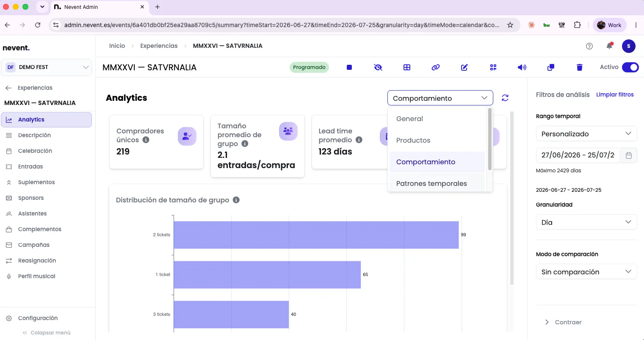The height and width of the screenshot is (340, 644).
Task: Click the group people icon on Tamaño card
Action: [x=288, y=131]
